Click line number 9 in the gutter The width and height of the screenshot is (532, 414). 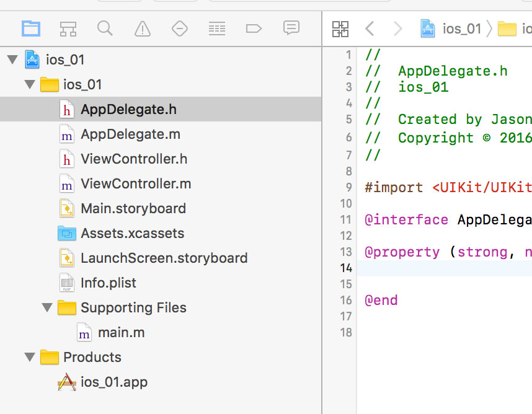349,187
